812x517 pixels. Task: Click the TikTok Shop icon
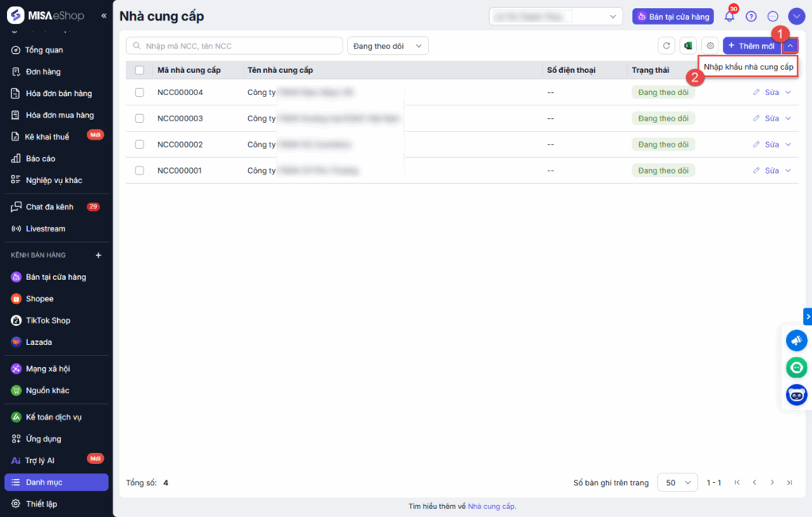coord(16,320)
